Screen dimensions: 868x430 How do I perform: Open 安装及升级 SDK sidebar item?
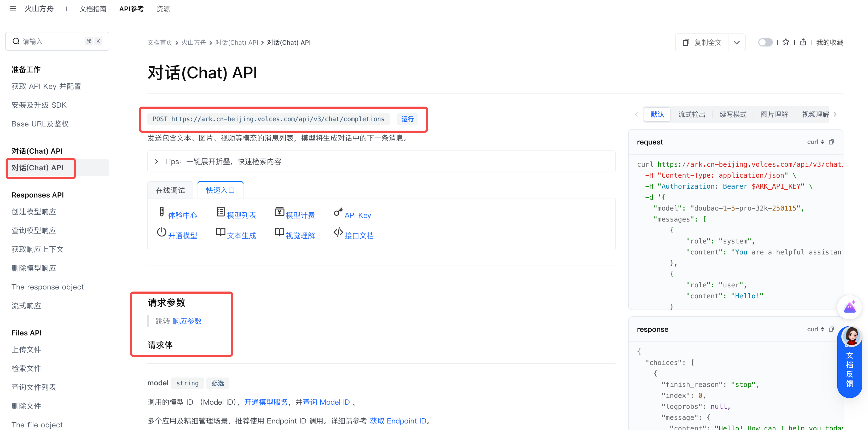(39, 105)
